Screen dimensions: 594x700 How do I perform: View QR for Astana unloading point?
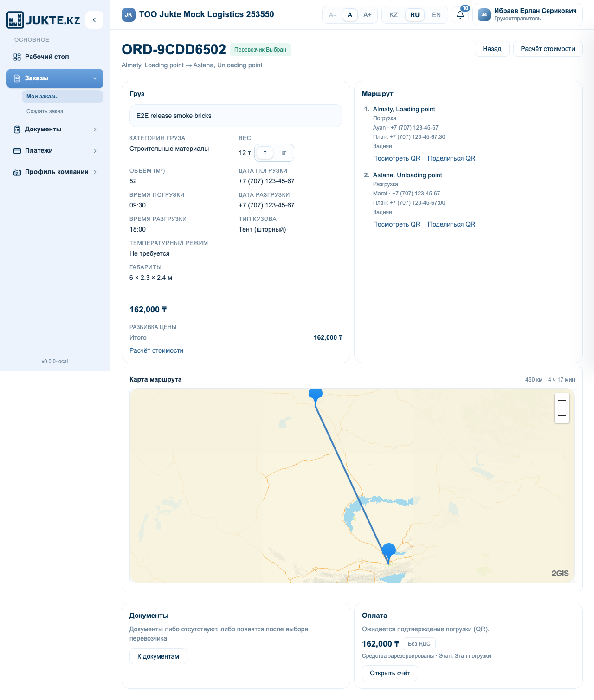click(x=397, y=224)
